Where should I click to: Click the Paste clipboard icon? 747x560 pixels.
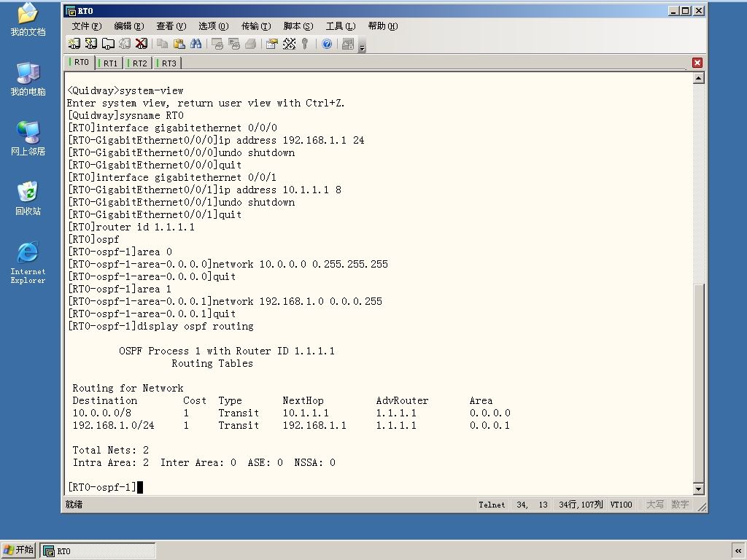click(x=179, y=44)
